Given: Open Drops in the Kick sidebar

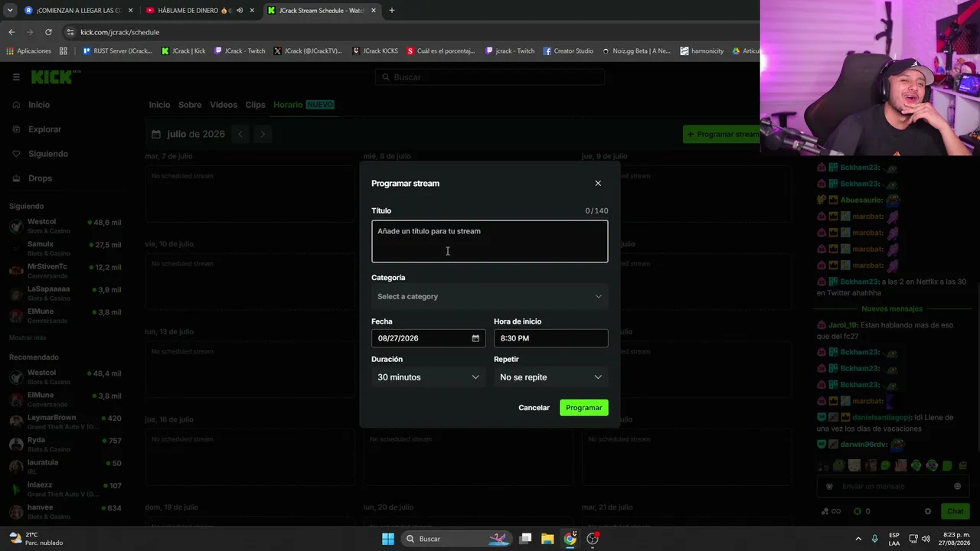Looking at the screenshot, I should [x=41, y=178].
